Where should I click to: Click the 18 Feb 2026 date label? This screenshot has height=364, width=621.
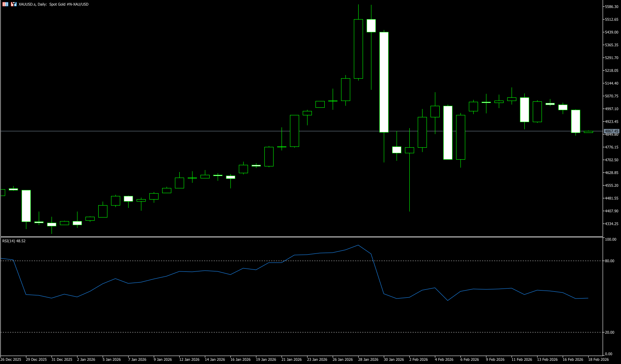(x=598, y=360)
